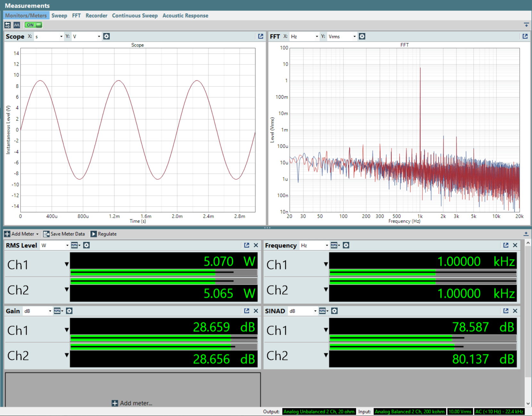This screenshot has height=416, width=532.
Task: Switch to Acoustic Response tab
Action: 185,15
